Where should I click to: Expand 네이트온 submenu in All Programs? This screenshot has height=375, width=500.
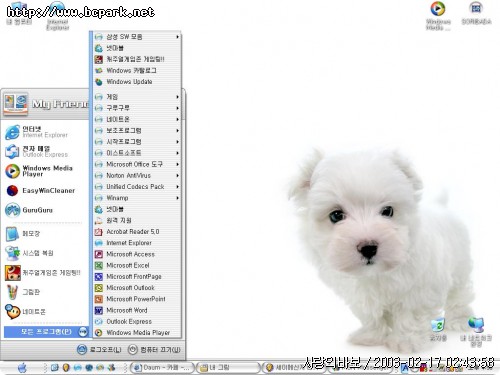[x=137, y=119]
